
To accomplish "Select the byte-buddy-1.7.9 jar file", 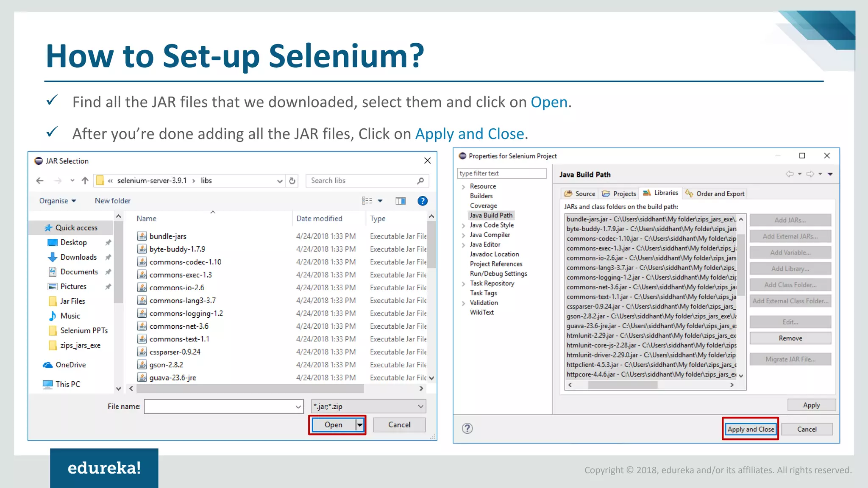I will [x=177, y=249].
